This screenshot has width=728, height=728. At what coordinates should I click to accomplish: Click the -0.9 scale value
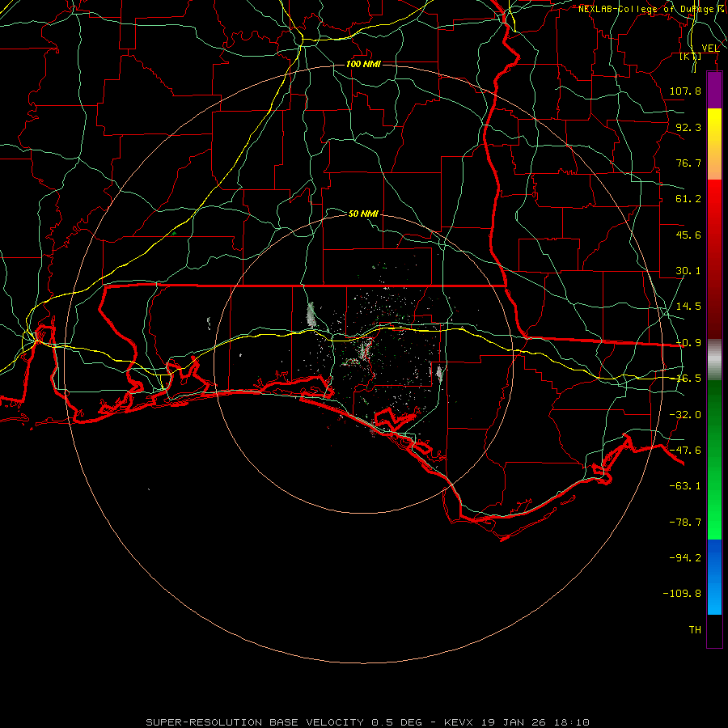(688, 343)
